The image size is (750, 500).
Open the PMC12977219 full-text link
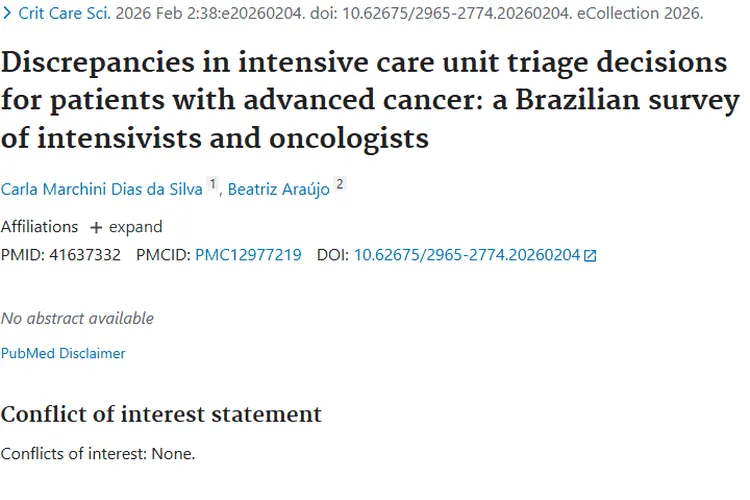pos(248,255)
